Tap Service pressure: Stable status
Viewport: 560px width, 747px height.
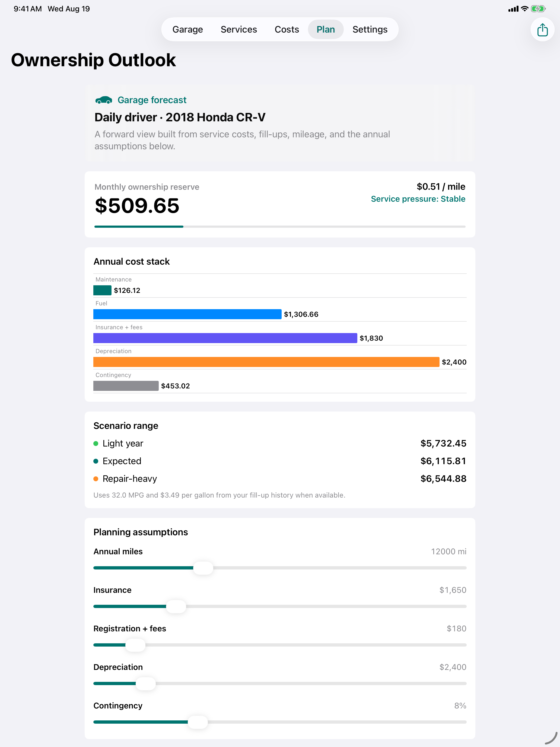418,199
